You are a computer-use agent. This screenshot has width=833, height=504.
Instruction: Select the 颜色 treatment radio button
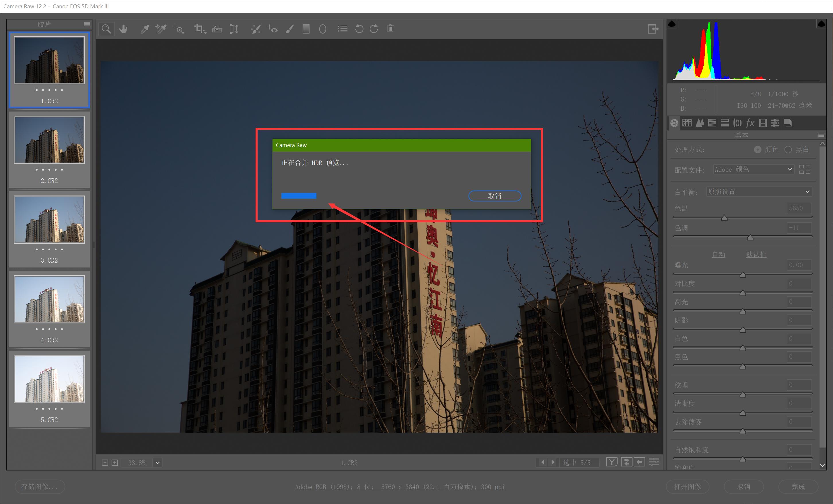(x=758, y=149)
